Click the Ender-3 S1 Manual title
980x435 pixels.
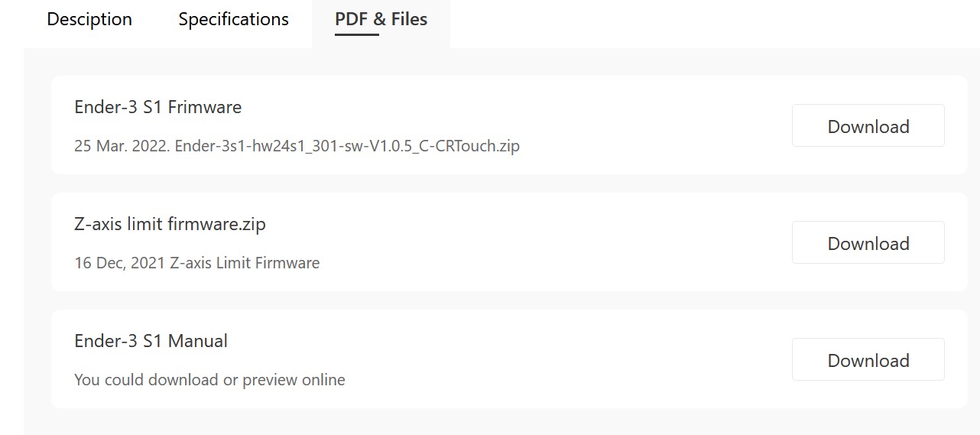coord(151,341)
